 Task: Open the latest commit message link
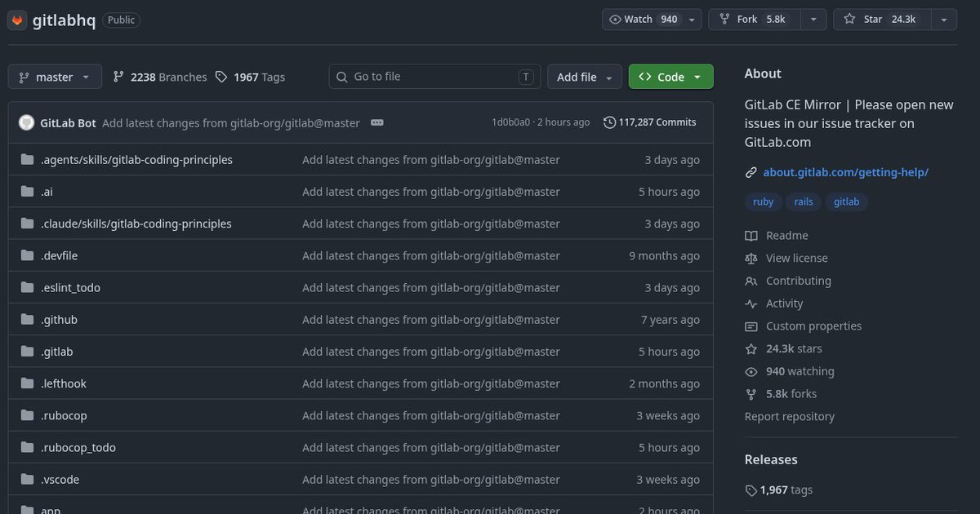tap(231, 122)
